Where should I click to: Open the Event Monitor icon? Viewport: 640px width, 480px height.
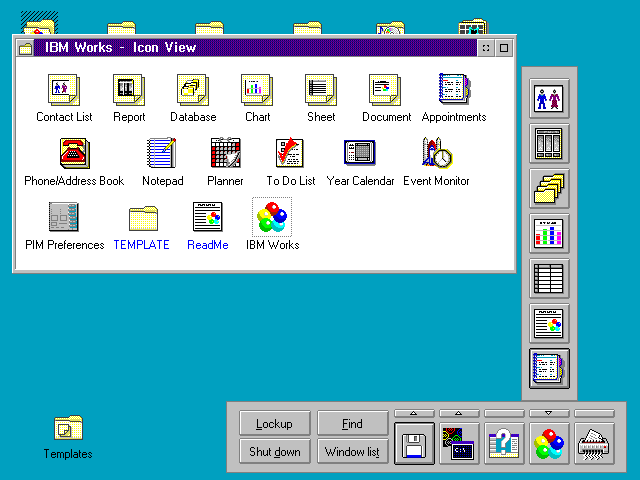pos(437,153)
